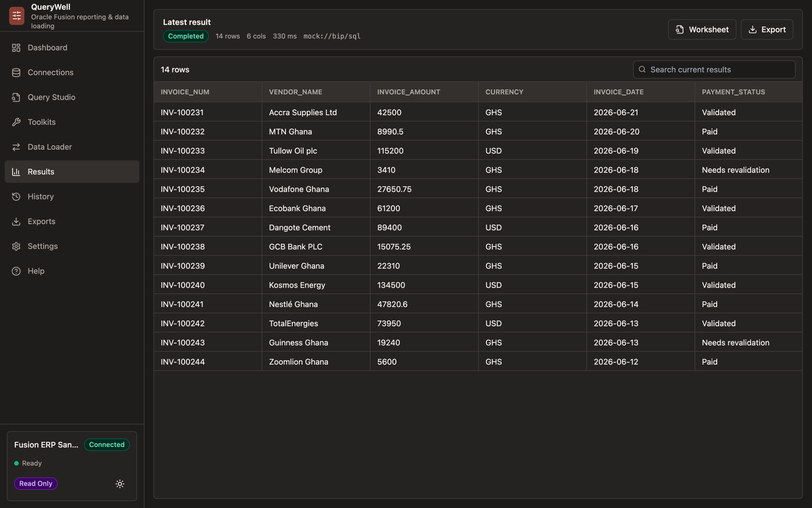Image resolution: width=812 pixels, height=508 pixels.
Task: Click date 2026-06-19 for Tullow Oil
Action: (640, 151)
